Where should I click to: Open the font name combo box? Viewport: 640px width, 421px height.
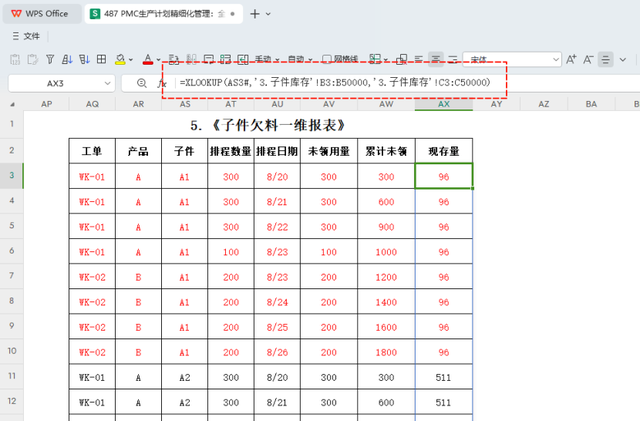(x=512, y=60)
